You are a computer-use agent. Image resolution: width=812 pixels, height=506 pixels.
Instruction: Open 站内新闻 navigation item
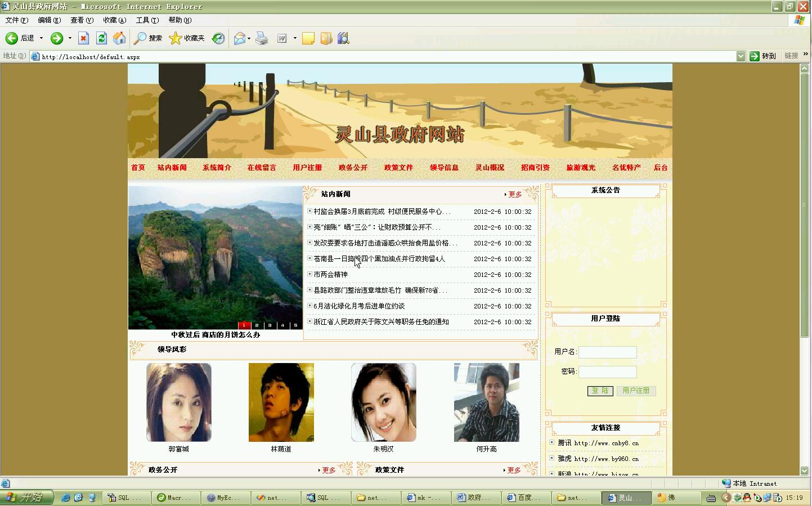coord(172,168)
